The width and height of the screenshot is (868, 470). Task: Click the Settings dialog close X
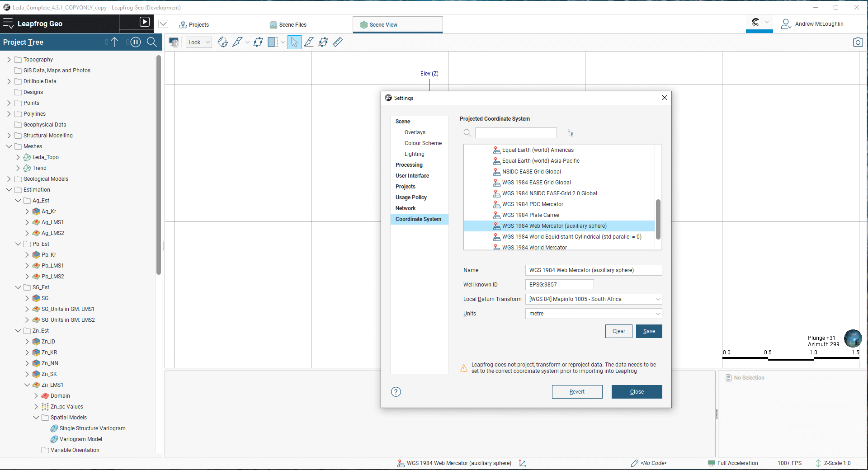point(665,98)
